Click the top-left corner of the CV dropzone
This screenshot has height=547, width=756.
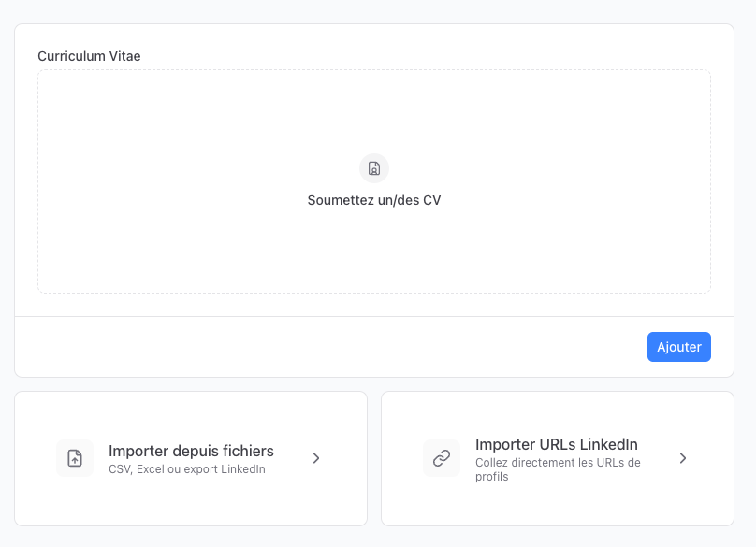[x=45, y=77]
